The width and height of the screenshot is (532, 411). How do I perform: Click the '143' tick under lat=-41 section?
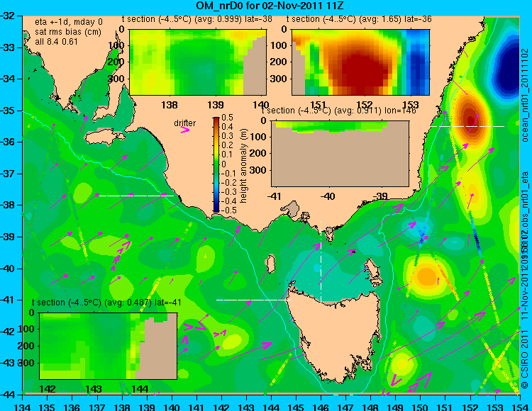coord(94,388)
